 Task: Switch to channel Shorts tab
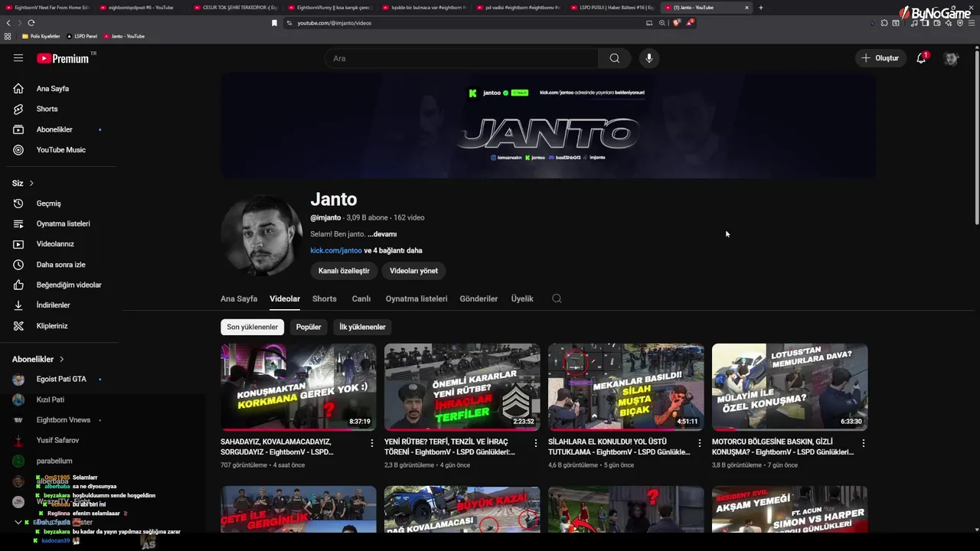(x=325, y=298)
